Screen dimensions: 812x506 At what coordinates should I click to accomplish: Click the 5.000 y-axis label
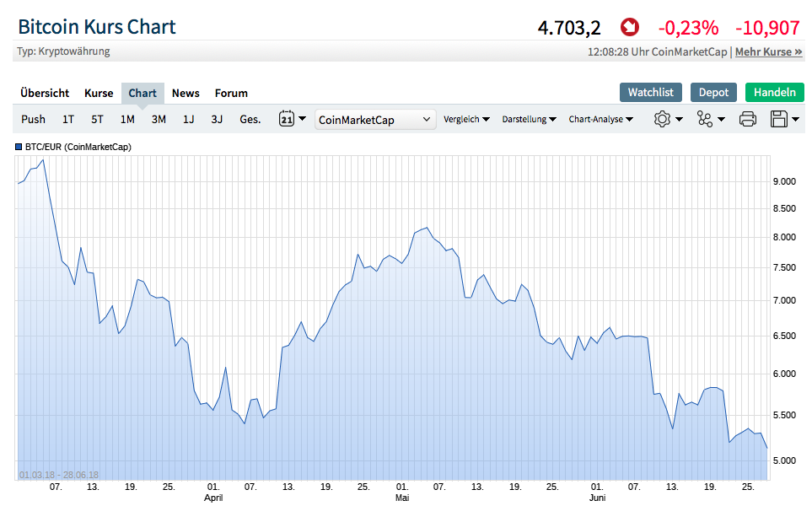coord(784,460)
